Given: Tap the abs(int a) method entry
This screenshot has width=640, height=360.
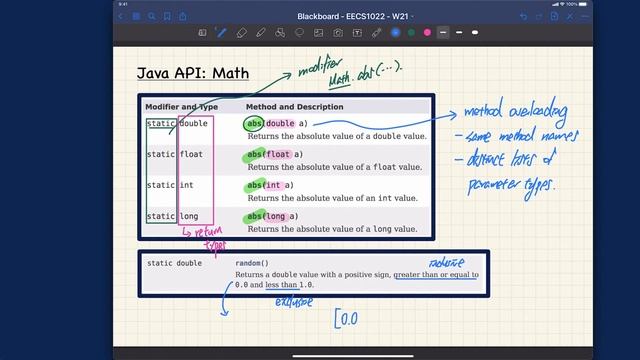Looking at the screenshot, I should click(x=270, y=185).
